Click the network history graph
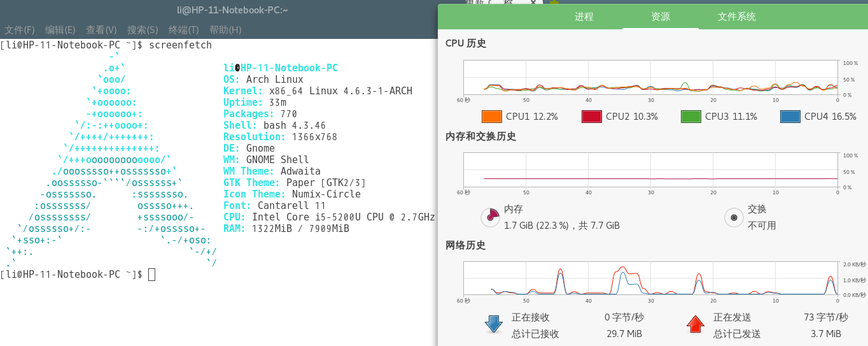This screenshot has width=868, height=346. click(651, 279)
